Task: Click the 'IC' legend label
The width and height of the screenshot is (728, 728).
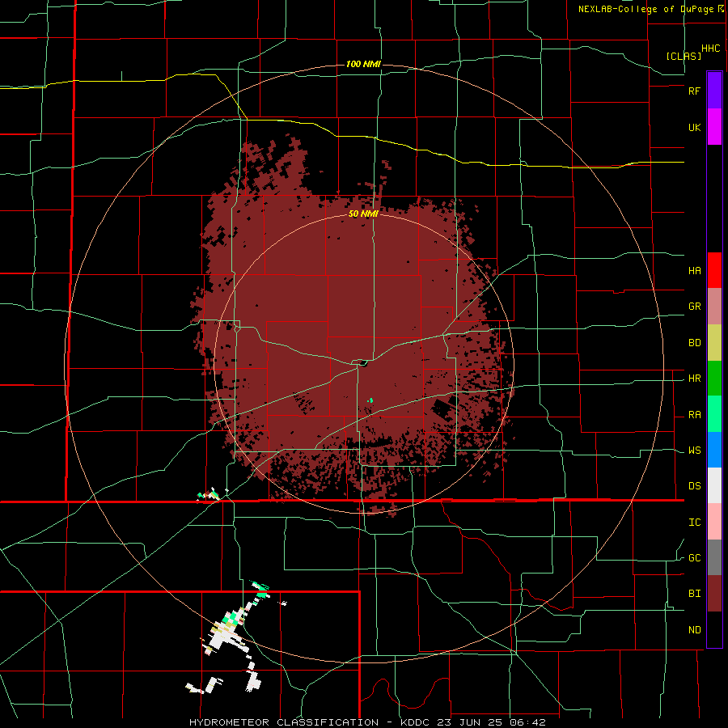Action: pyautogui.click(x=694, y=523)
